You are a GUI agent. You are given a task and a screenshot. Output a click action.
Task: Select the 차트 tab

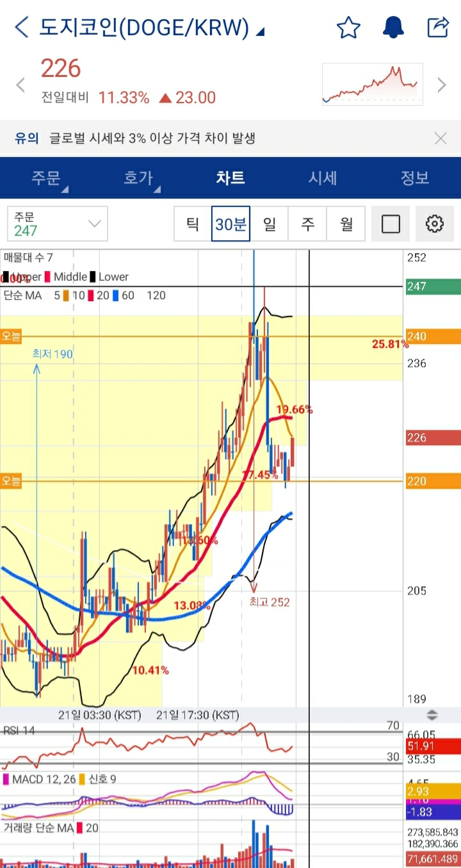coord(230,177)
